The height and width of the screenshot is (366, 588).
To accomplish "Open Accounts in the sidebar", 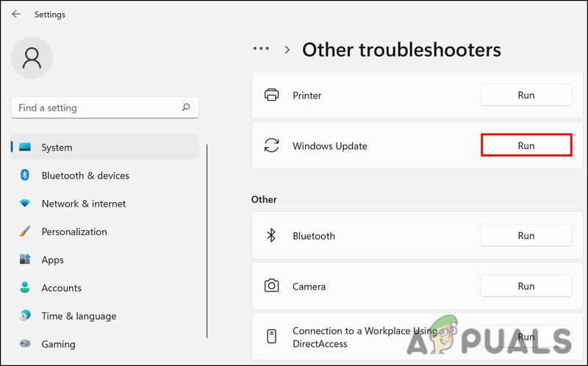I will (61, 288).
